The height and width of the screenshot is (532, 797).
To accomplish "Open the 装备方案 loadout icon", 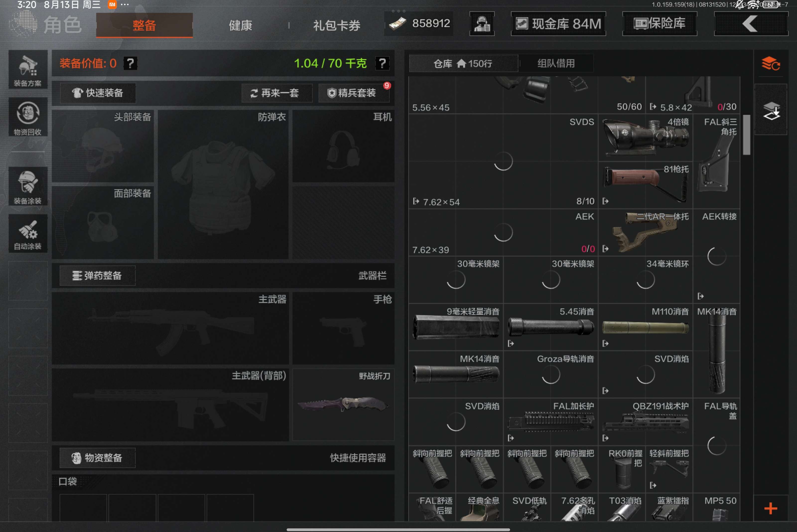I will pyautogui.click(x=28, y=70).
